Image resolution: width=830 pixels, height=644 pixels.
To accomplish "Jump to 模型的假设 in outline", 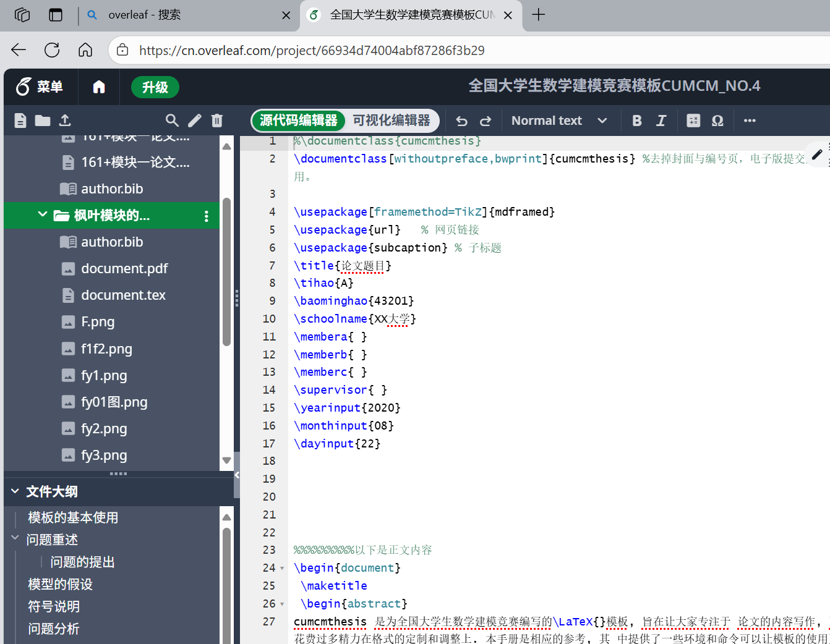I will point(60,584).
